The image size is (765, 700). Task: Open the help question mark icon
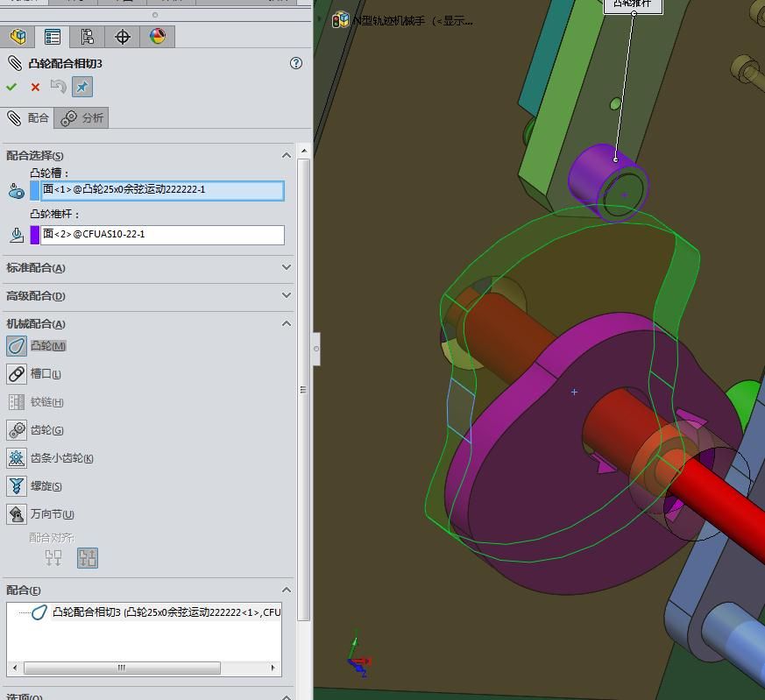[296, 63]
